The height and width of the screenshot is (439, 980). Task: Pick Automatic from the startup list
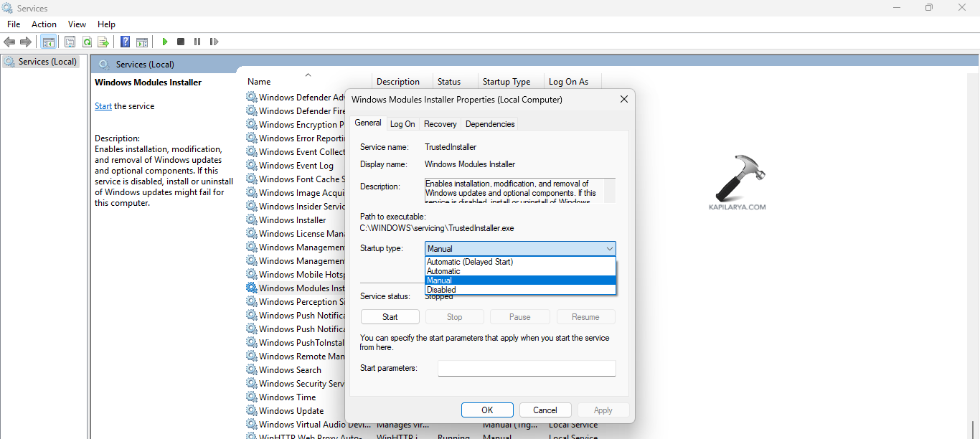coord(443,271)
